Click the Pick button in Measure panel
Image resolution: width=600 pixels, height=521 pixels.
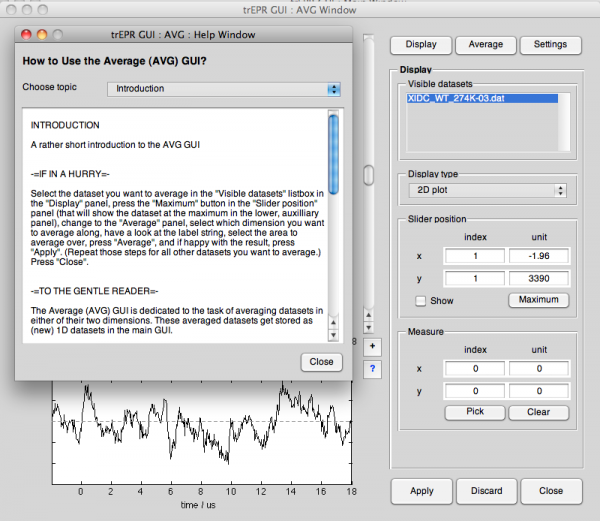pyautogui.click(x=475, y=412)
